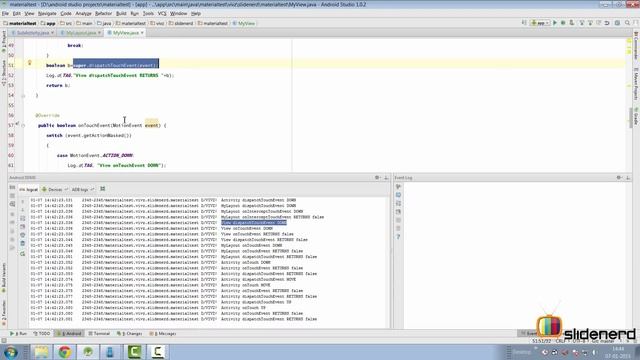Click the restore layout icon beside ADB logs
Screen dimensions: 640x360
click(x=103, y=189)
